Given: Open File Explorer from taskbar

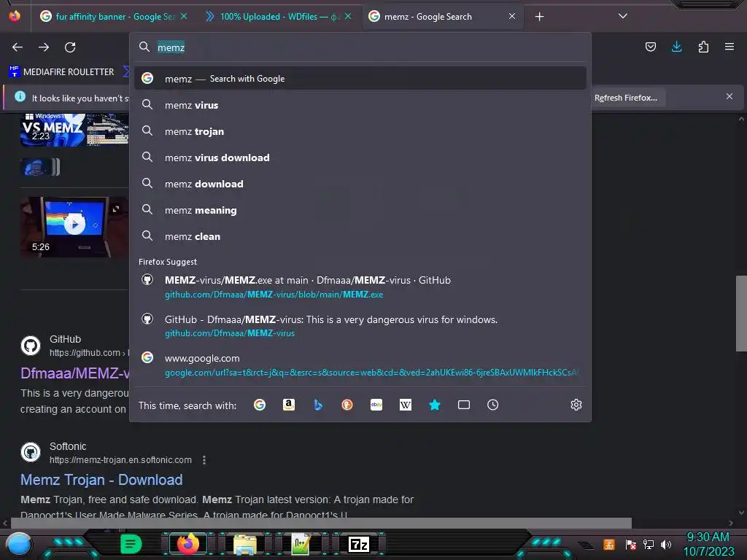Looking at the screenshot, I should (245, 544).
